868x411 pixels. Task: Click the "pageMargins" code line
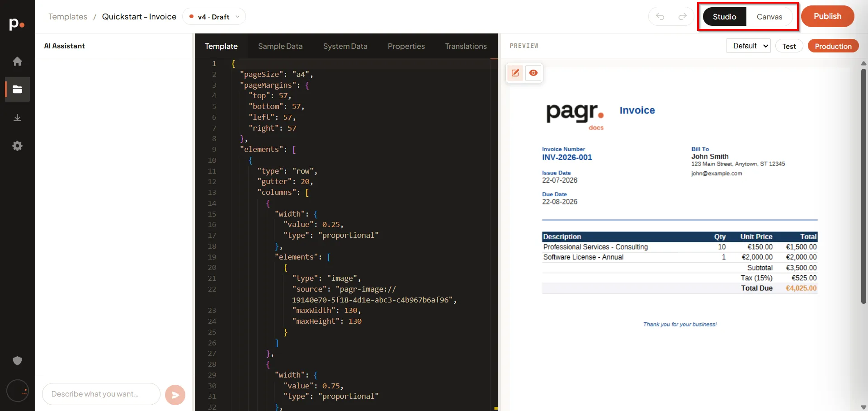tap(274, 85)
